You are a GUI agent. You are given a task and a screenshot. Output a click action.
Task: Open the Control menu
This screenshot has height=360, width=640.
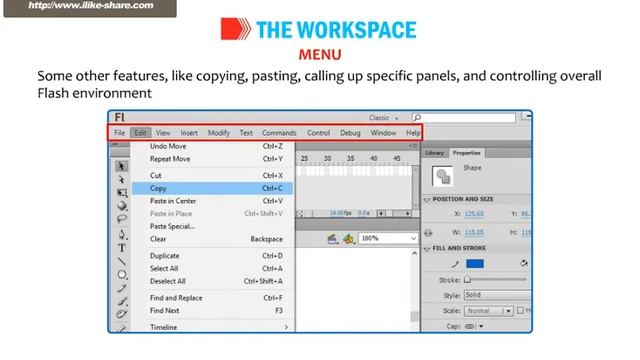(x=318, y=133)
